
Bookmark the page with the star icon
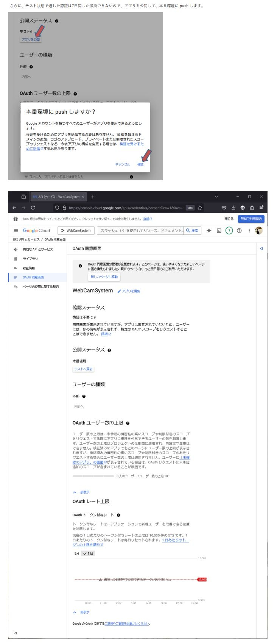tap(199, 208)
